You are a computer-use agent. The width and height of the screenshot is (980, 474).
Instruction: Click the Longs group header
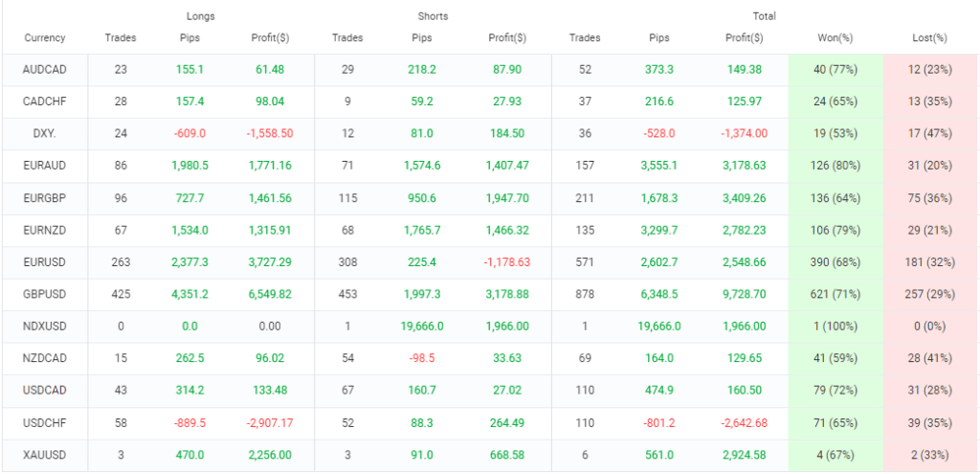click(x=201, y=16)
